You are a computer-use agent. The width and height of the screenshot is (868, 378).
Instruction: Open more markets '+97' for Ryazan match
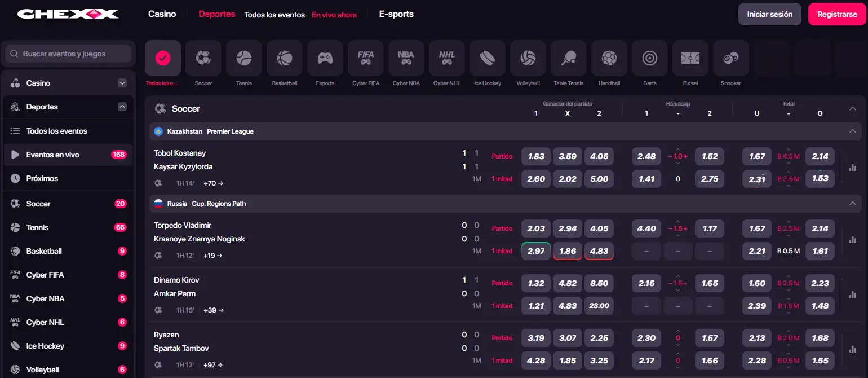(214, 365)
